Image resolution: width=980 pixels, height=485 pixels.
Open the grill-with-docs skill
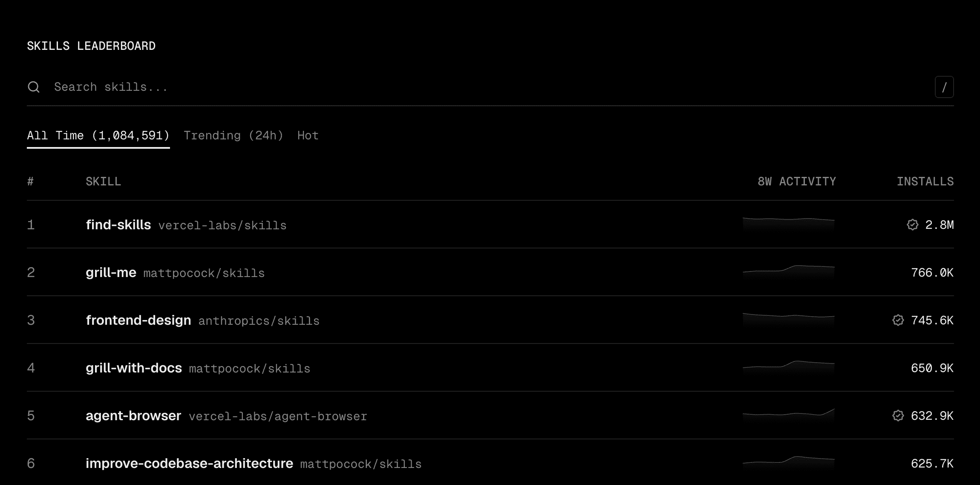pyautogui.click(x=134, y=368)
